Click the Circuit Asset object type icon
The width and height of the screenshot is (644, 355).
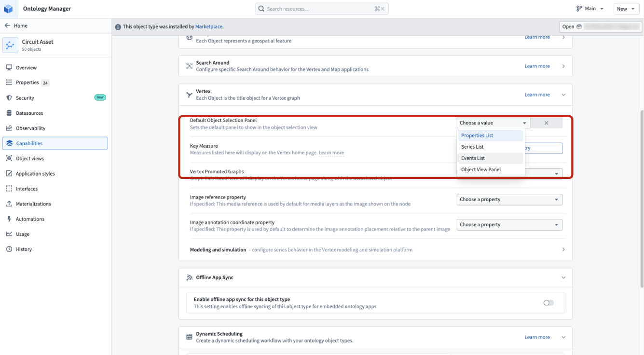coord(10,45)
